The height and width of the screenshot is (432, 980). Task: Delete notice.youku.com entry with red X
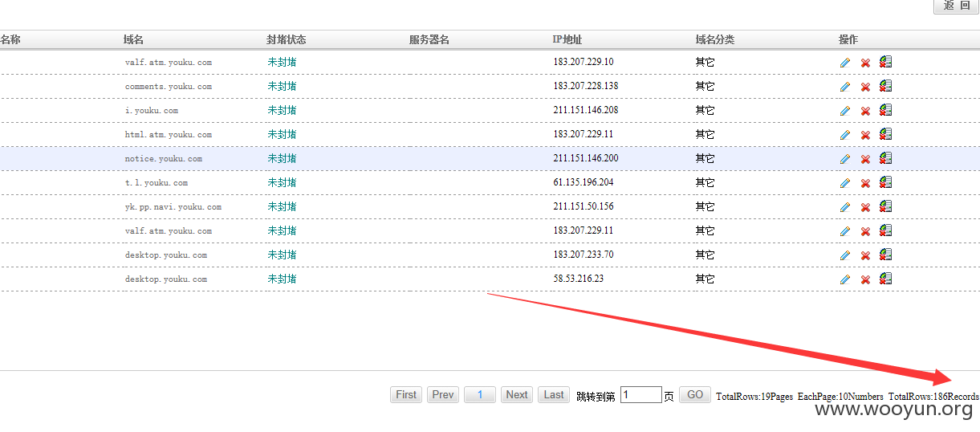click(865, 159)
